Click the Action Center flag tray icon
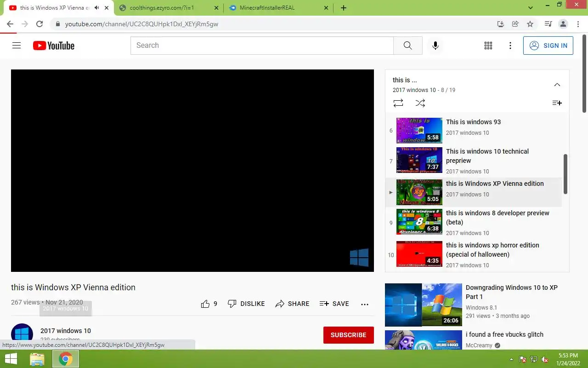This screenshot has width=588, height=368. tap(523, 359)
